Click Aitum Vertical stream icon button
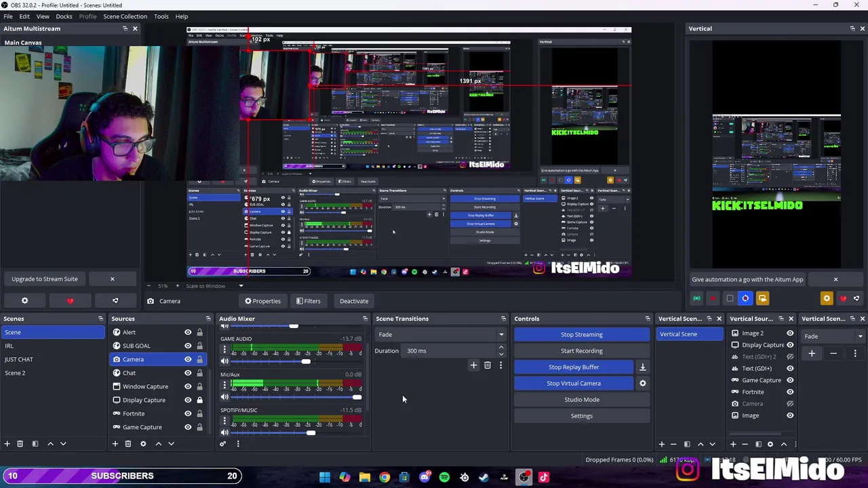Image resolution: width=868 pixels, height=488 pixels. (696, 298)
